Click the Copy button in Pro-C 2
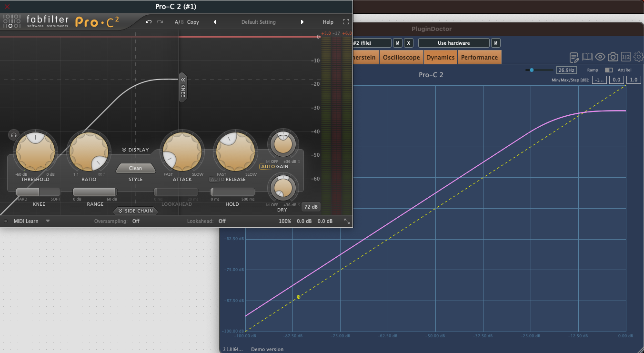Viewport: 644px width, 353px height. 193,22
